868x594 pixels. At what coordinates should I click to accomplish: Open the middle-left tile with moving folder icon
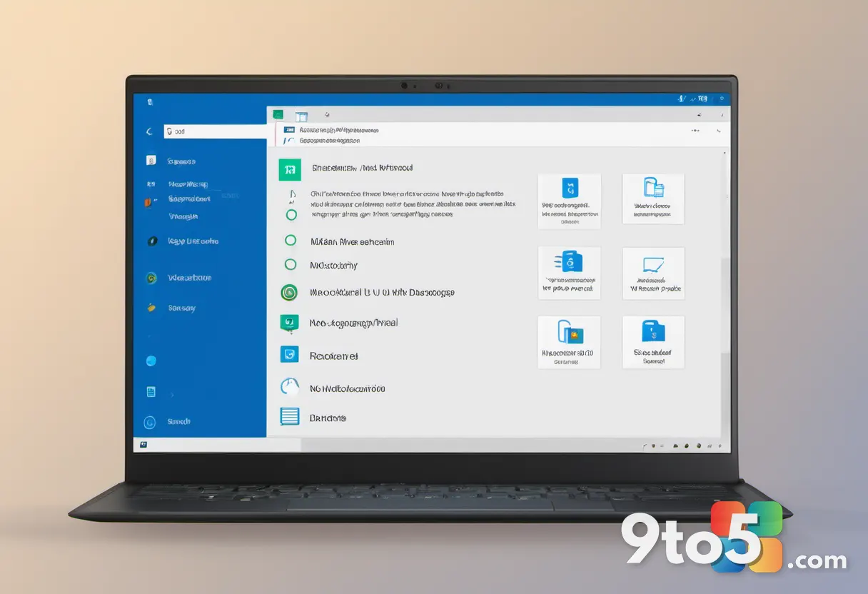(x=569, y=273)
